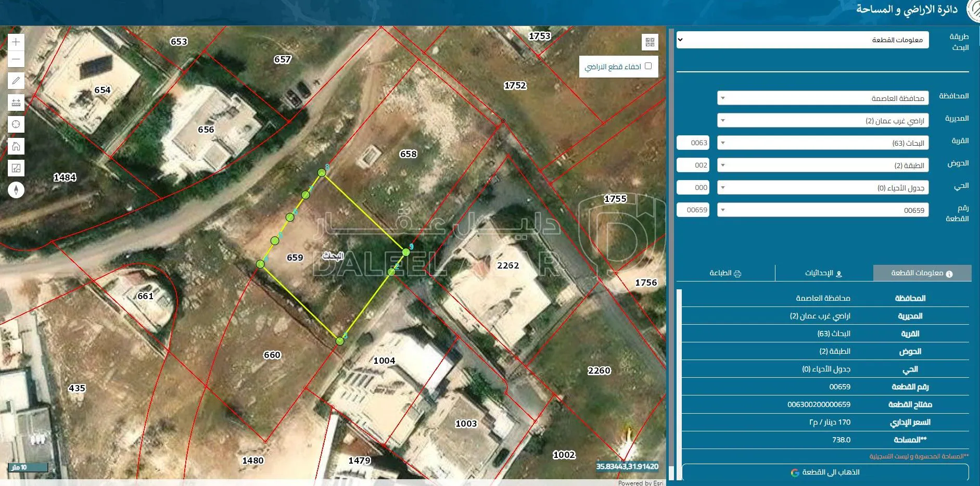Open the basemap gallery grid icon
Image resolution: width=980 pixels, height=486 pixels.
650,42
